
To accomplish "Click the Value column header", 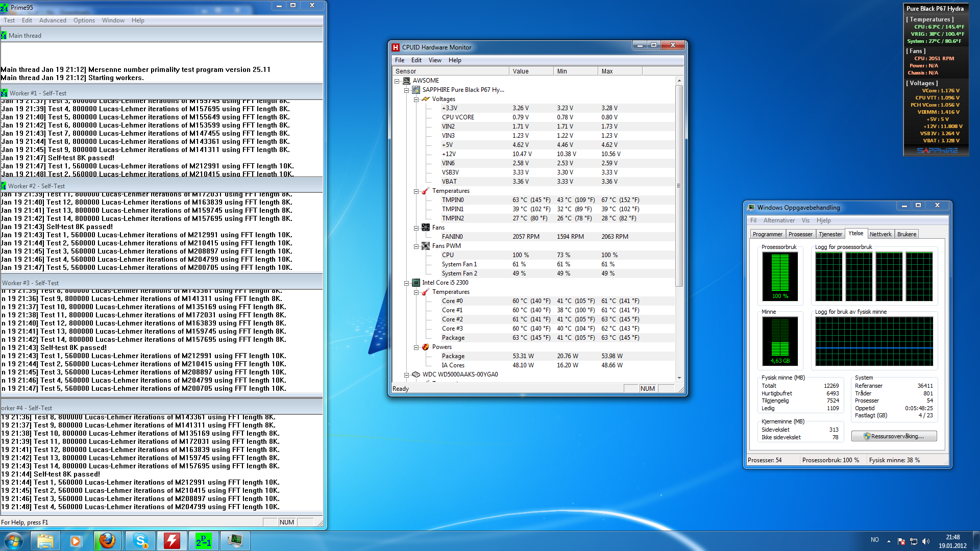I will [x=531, y=71].
